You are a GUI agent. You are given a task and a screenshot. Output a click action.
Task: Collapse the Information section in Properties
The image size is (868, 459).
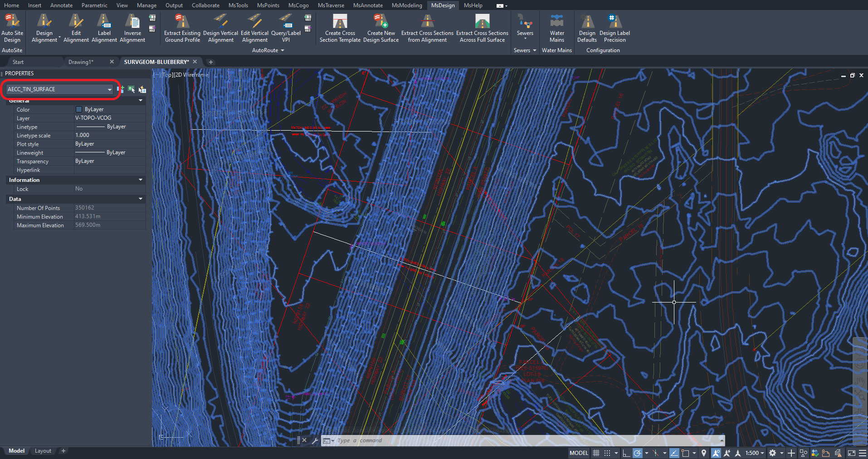[140, 180]
